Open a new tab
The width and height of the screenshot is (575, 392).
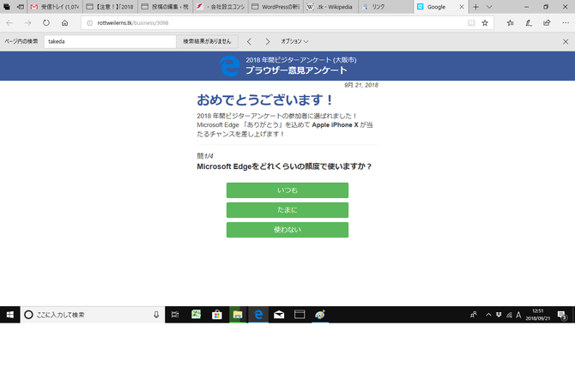click(x=475, y=7)
